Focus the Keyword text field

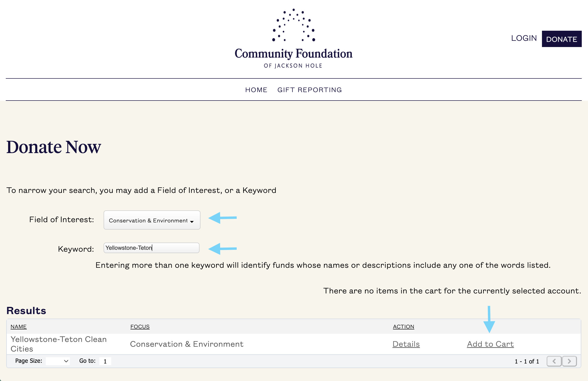152,248
